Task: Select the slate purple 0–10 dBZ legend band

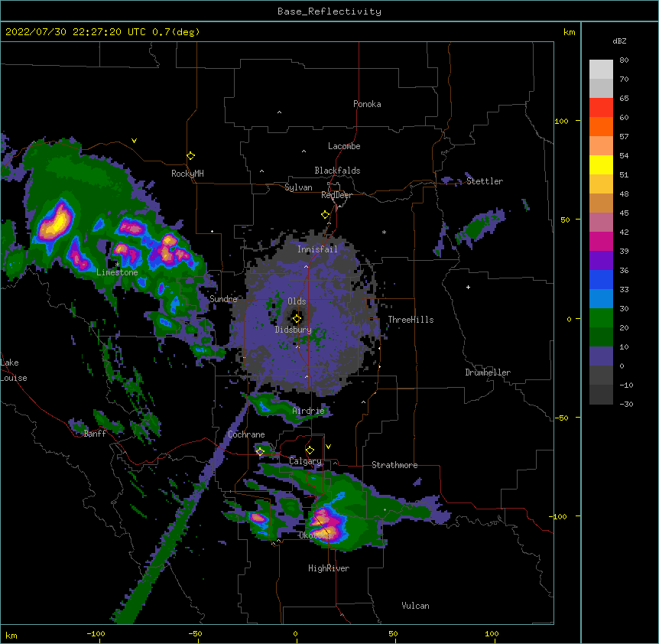Action: click(x=601, y=356)
